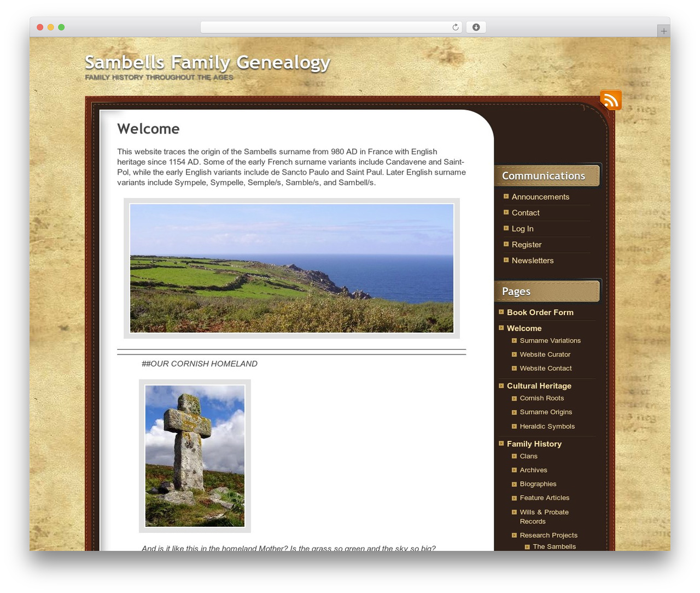Click the Pages sidebar heading
Screen dimensions: 700x593
[516, 292]
